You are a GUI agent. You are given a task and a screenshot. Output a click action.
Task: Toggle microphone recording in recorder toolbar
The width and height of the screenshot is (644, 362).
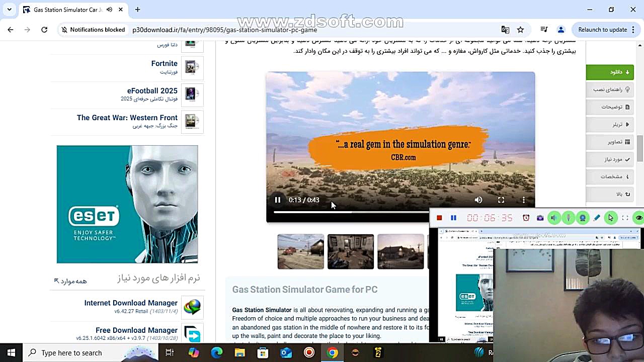click(569, 218)
